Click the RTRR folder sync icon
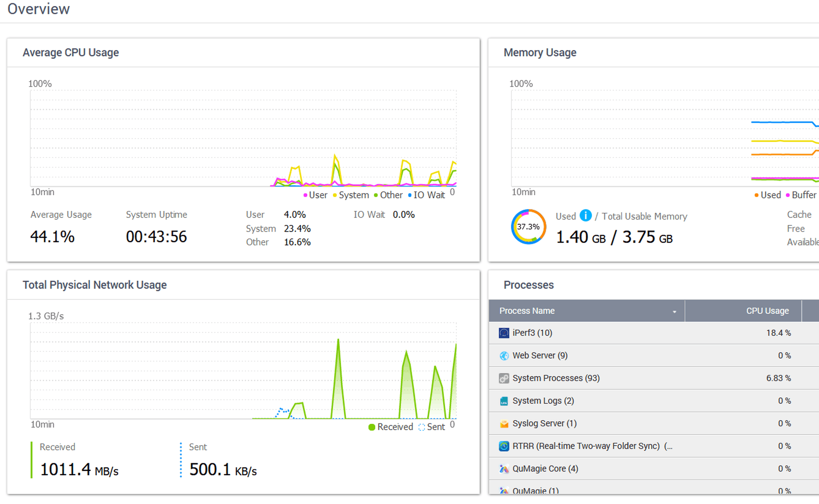This screenshot has width=819, height=504. tap(504, 446)
